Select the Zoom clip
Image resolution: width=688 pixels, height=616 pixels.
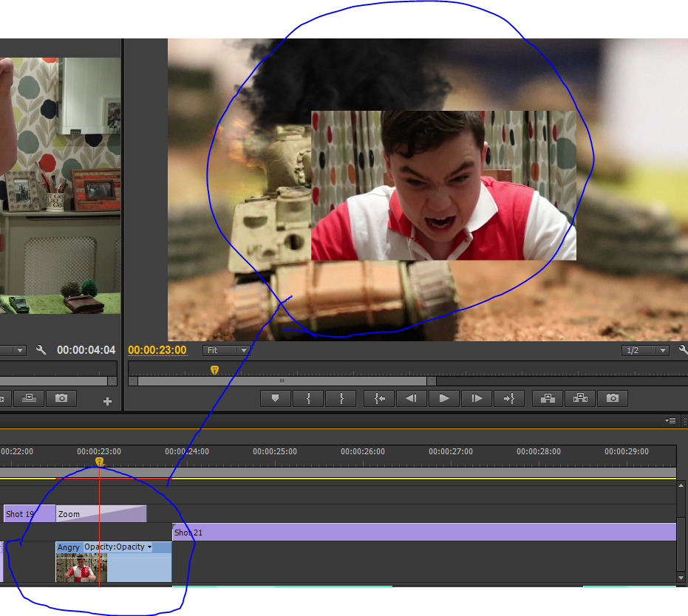pos(101,514)
